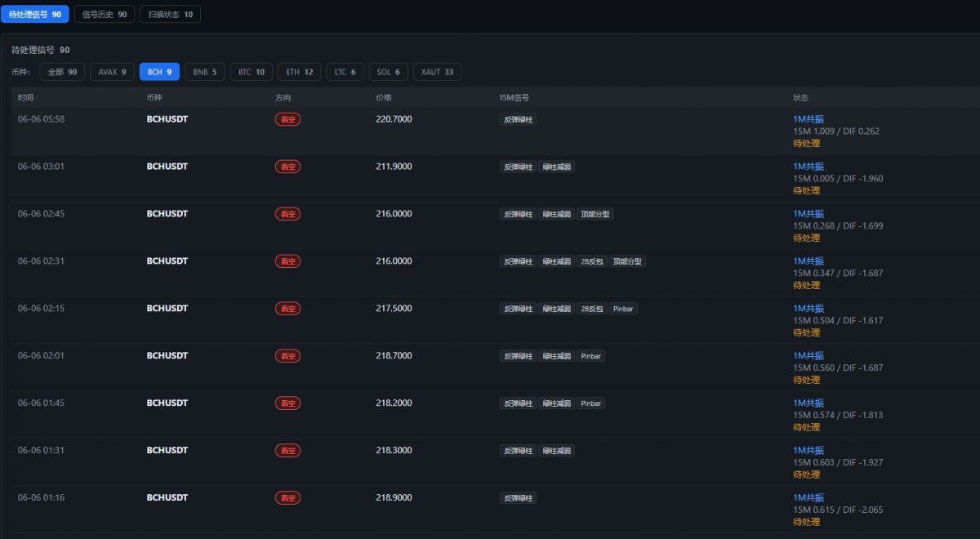The width and height of the screenshot is (980, 539).
Task: Select the 06-06 05:58 timestamp
Action: click(x=41, y=119)
